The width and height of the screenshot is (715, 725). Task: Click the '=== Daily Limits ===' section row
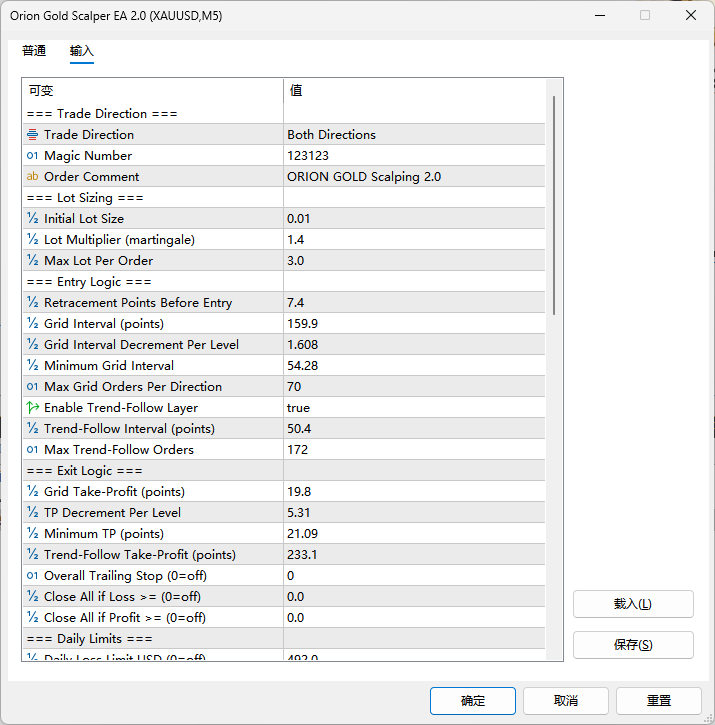pyautogui.click(x=284, y=639)
